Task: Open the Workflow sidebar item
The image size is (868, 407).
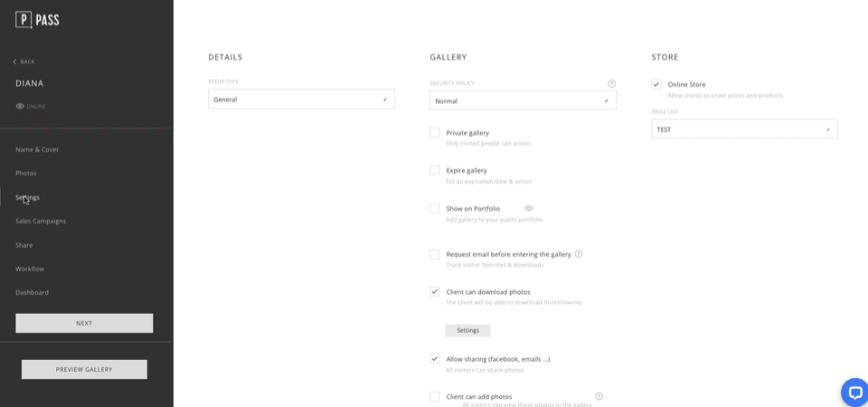Action: (30, 269)
